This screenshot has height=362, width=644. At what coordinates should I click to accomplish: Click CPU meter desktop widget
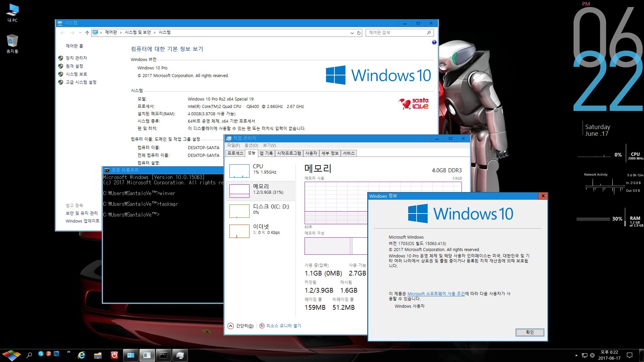click(610, 155)
